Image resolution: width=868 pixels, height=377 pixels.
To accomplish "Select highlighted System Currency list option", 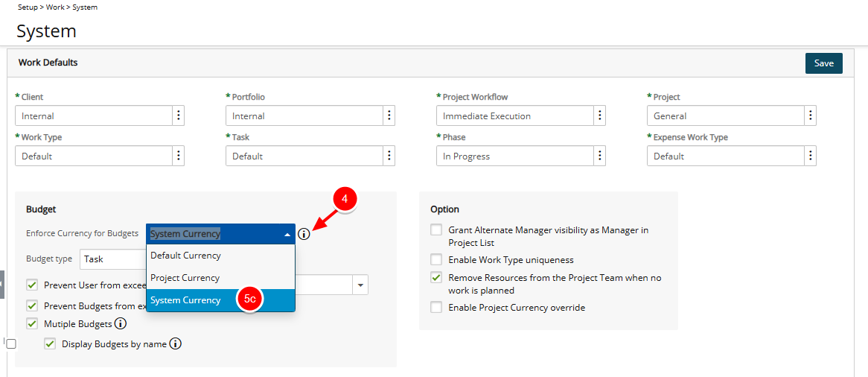I will (221, 300).
